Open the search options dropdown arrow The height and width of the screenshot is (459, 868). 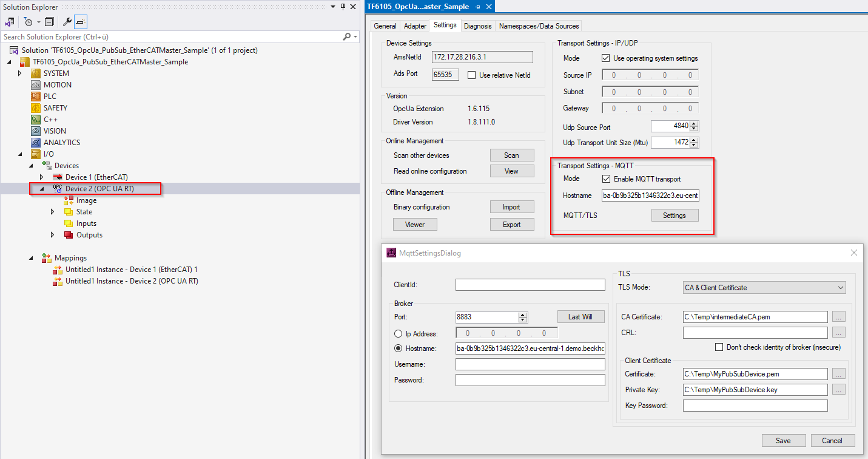(356, 37)
